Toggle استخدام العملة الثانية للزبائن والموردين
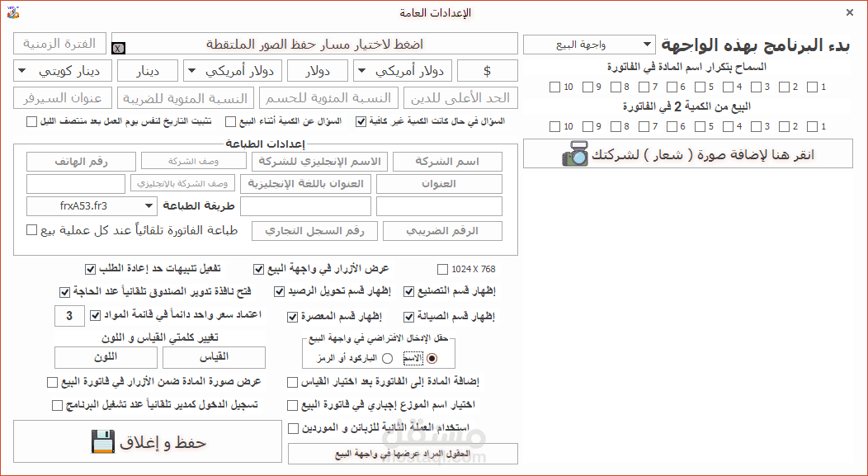 click(294, 428)
